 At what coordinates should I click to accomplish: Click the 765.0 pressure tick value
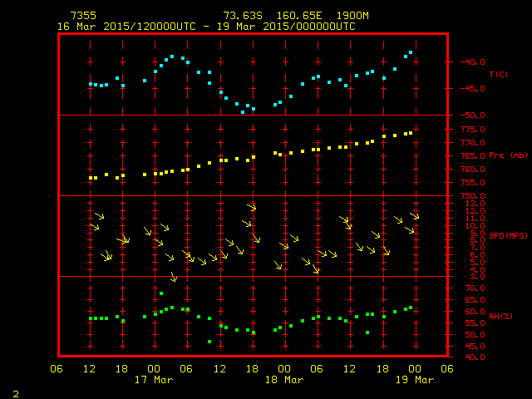point(473,155)
